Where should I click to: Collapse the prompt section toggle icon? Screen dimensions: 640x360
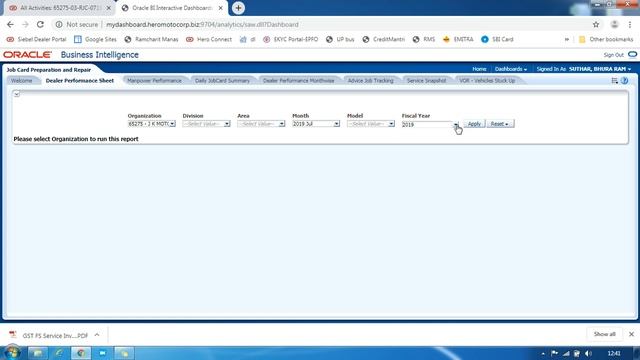[17, 94]
